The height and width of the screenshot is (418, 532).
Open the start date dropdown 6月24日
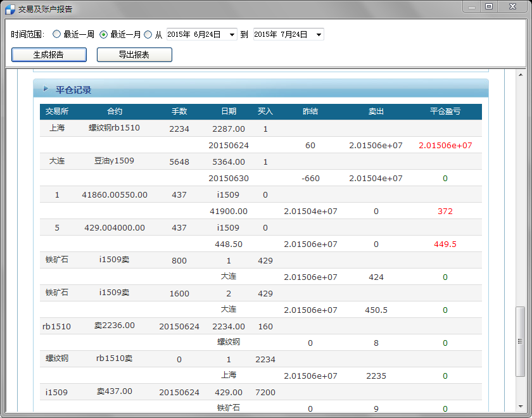231,34
